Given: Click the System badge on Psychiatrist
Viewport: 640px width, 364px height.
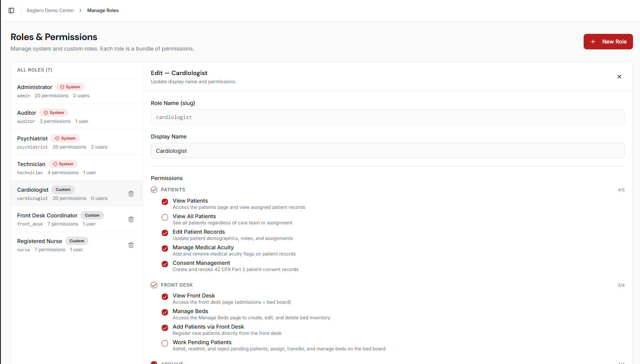Looking at the screenshot, I should 65,138.
